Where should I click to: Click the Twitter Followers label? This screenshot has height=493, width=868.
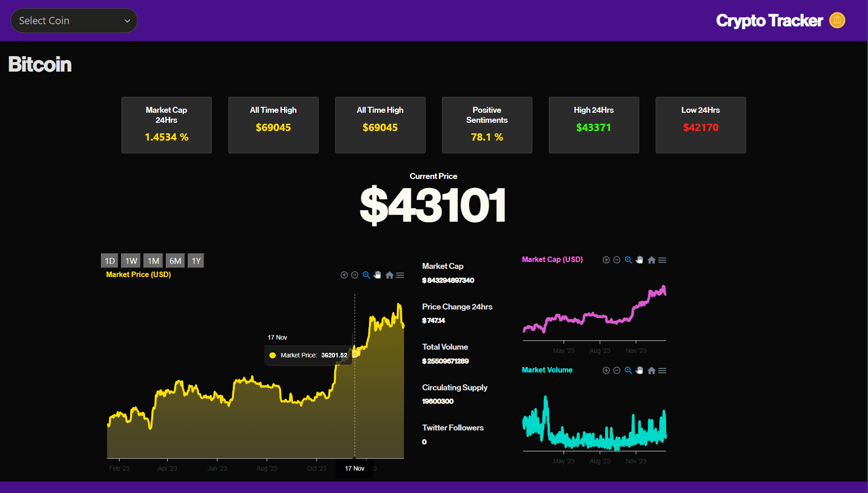pyautogui.click(x=452, y=428)
